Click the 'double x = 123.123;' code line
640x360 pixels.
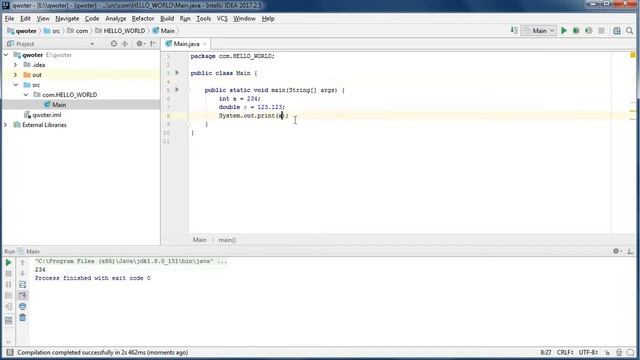(x=252, y=107)
